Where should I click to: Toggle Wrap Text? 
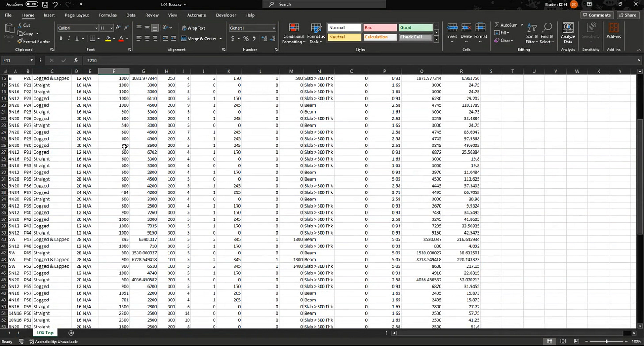pos(193,28)
